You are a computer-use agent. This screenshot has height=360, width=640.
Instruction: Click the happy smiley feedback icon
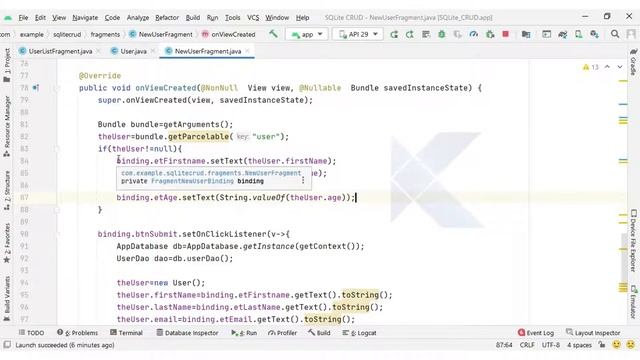click(x=616, y=344)
